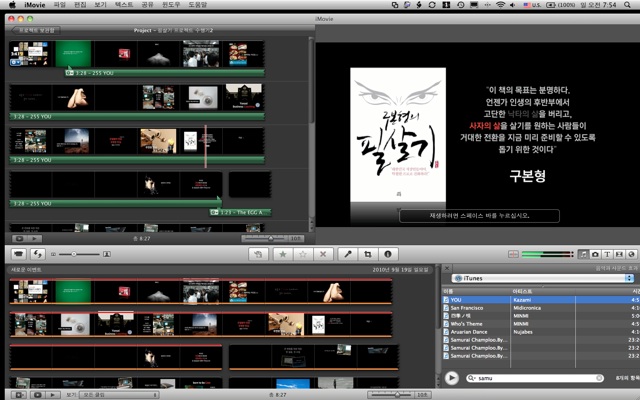Adjust the clip thumbnail size slider
The height and width of the screenshot is (400, 640).
click(x=74, y=254)
